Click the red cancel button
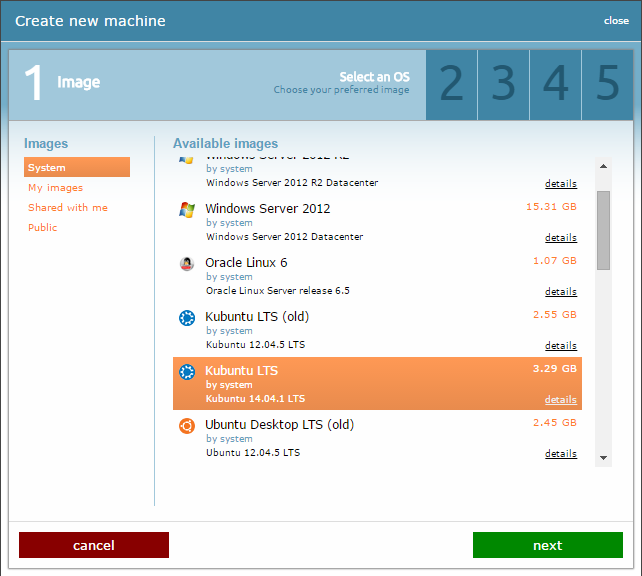The height and width of the screenshot is (576, 642). [x=94, y=545]
